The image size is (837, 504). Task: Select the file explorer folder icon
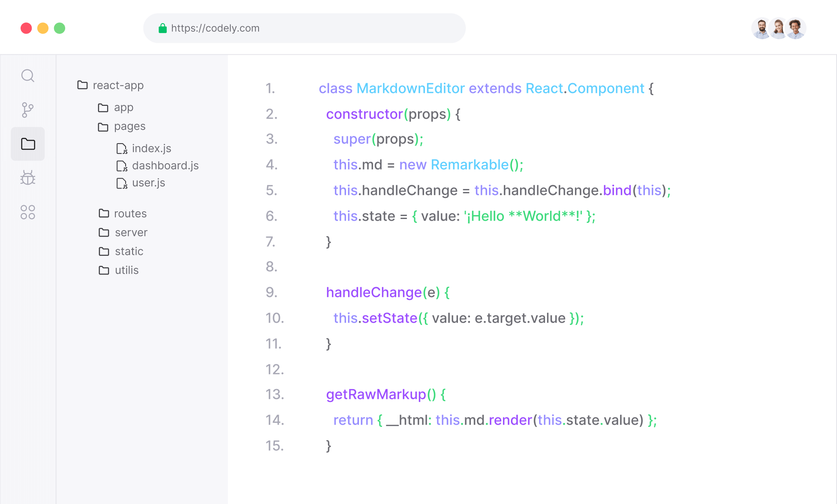(28, 144)
